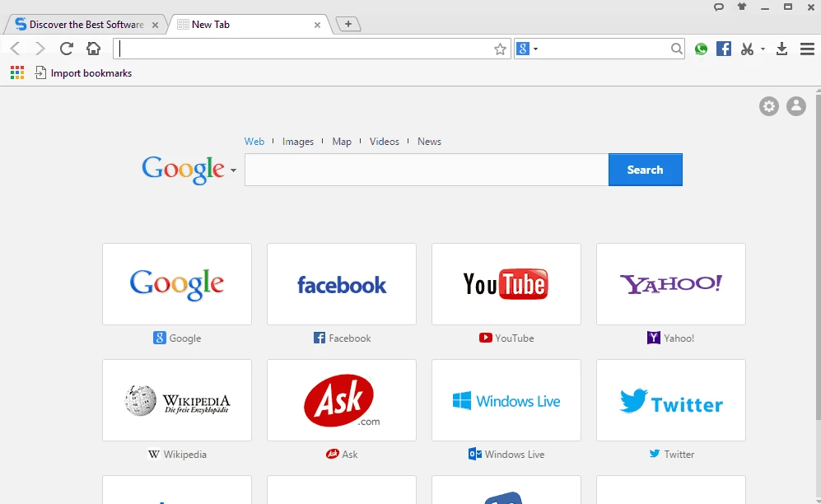Click the speech bubble feedback icon in title bar
The height and width of the screenshot is (504, 821).
(x=719, y=7)
